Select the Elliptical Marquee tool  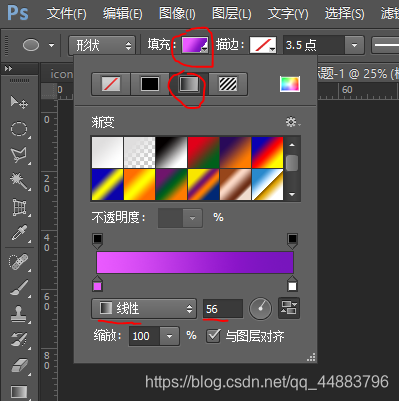[x=19, y=129]
